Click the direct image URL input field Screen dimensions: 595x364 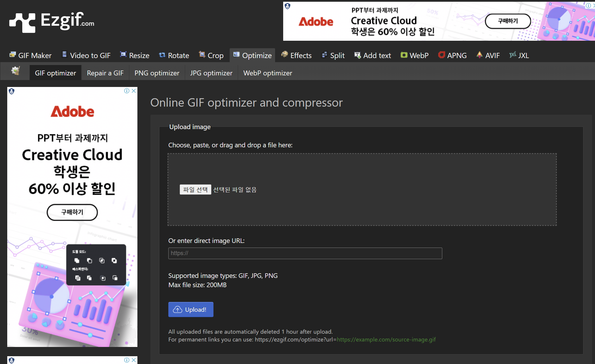305,253
